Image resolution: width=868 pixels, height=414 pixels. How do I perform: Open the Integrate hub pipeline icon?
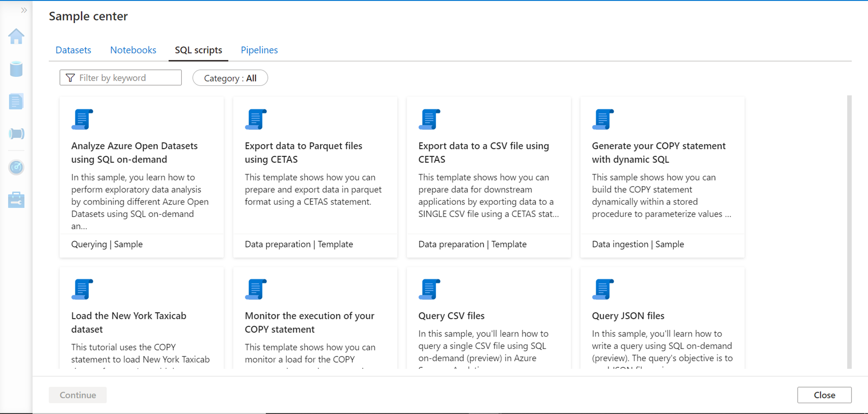(x=16, y=134)
